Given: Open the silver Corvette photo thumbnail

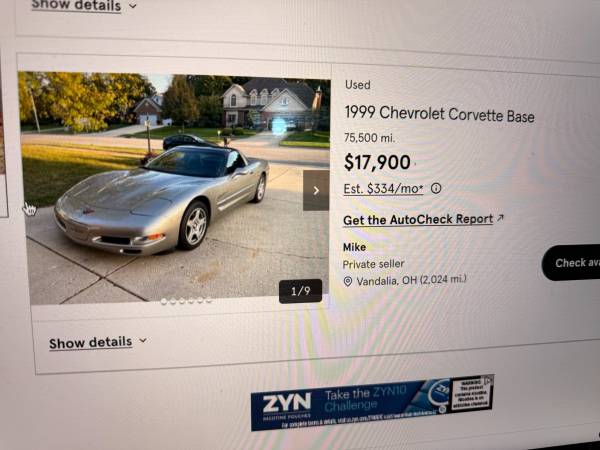Looking at the screenshot, I should tap(175, 188).
